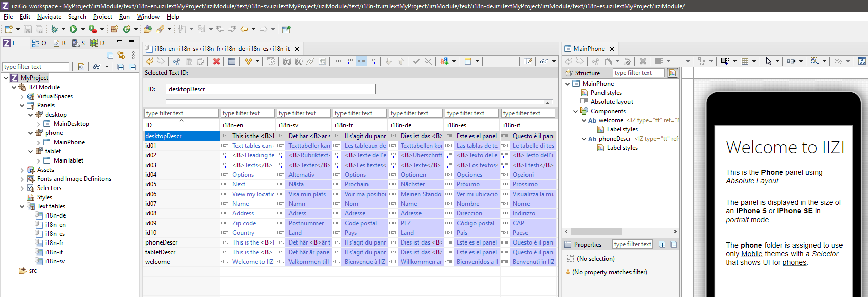
Task: Click the Mobile link in phone preview
Action: point(752,254)
